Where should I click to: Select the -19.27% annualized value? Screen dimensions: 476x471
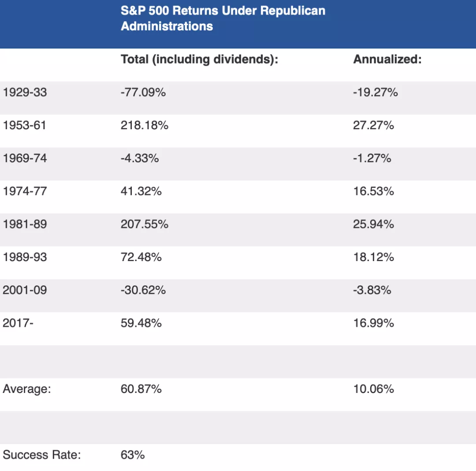pyautogui.click(x=375, y=93)
